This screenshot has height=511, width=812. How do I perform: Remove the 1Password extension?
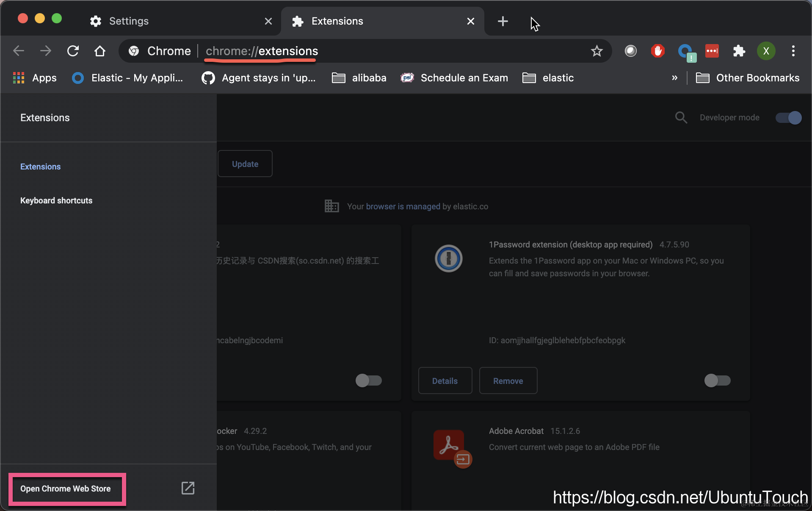[508, 380]
